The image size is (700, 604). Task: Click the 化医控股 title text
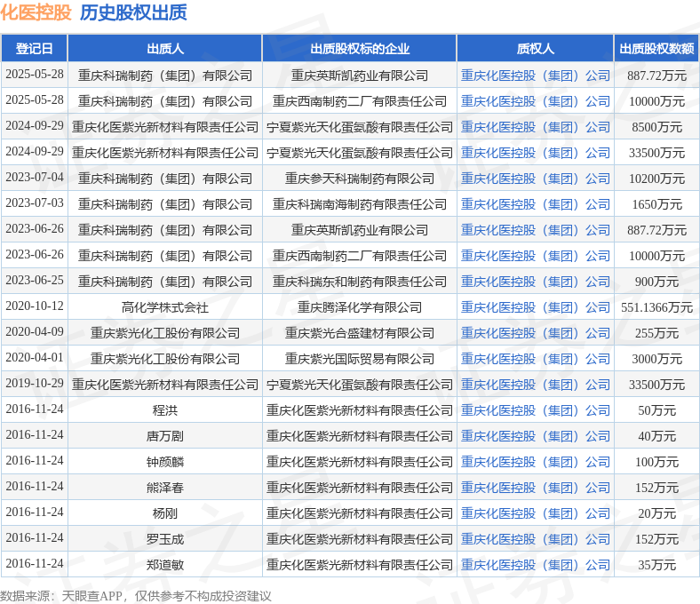pyautogui.click(x=36, y=13)
